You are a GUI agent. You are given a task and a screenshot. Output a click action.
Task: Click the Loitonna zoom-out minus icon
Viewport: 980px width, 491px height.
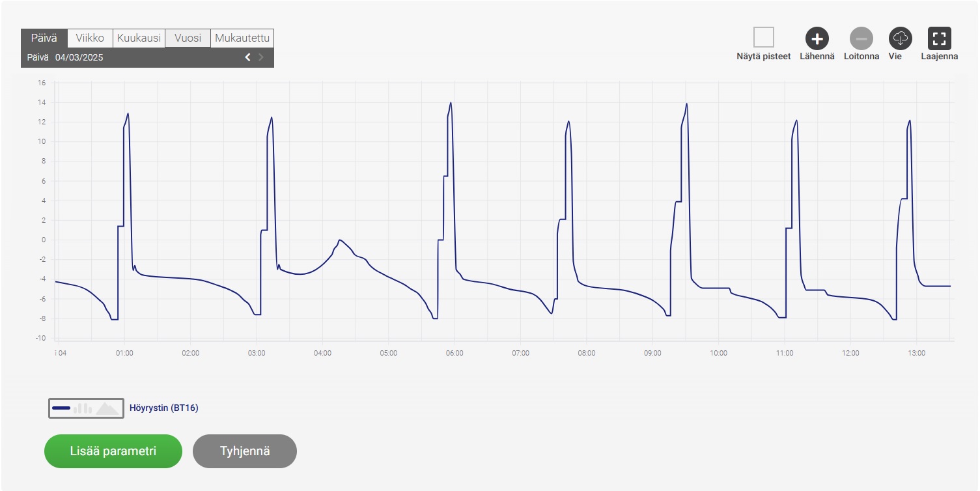click(x=861, y=38)
